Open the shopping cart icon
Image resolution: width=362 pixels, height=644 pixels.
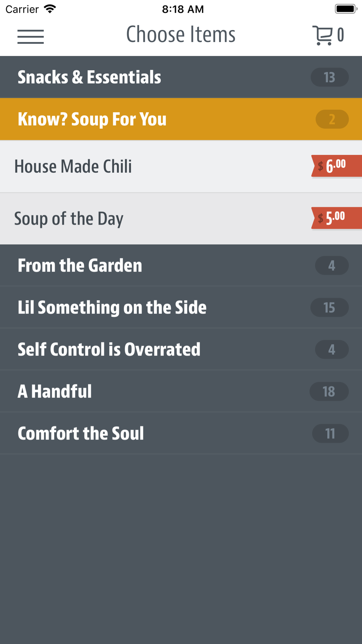[322, 35]
